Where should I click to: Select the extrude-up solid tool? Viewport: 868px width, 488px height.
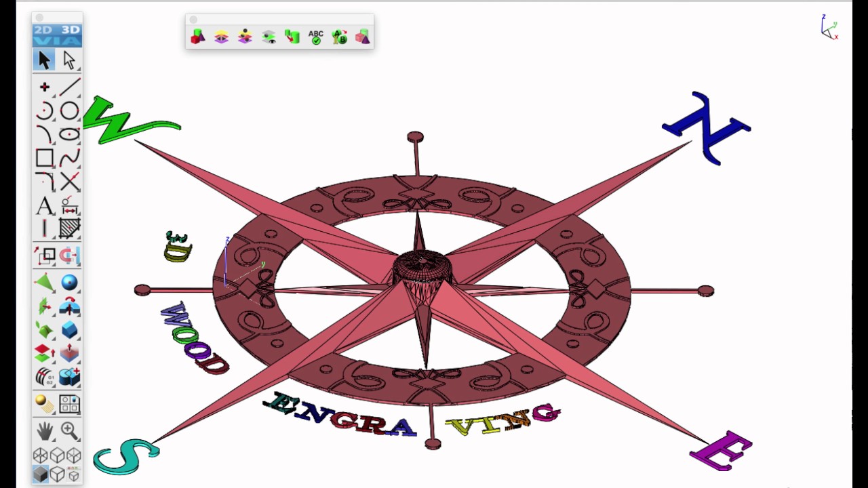pyautogui.click(x=69, y=353)
